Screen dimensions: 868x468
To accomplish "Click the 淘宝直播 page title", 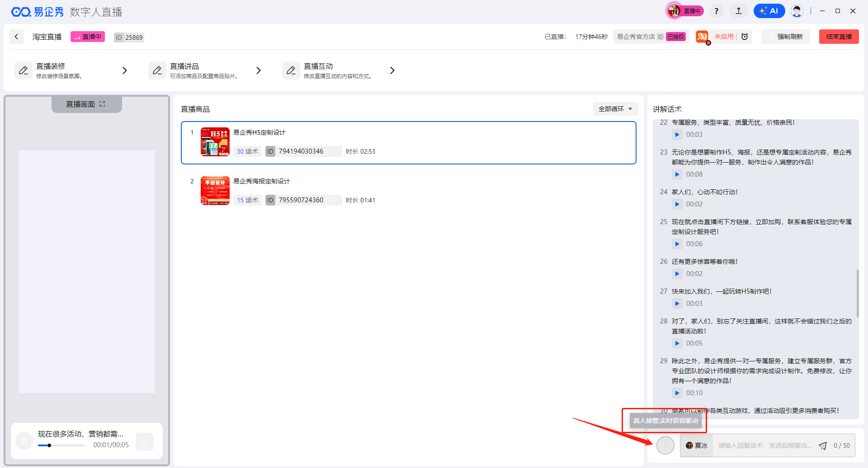I will (x=47, y=37).
